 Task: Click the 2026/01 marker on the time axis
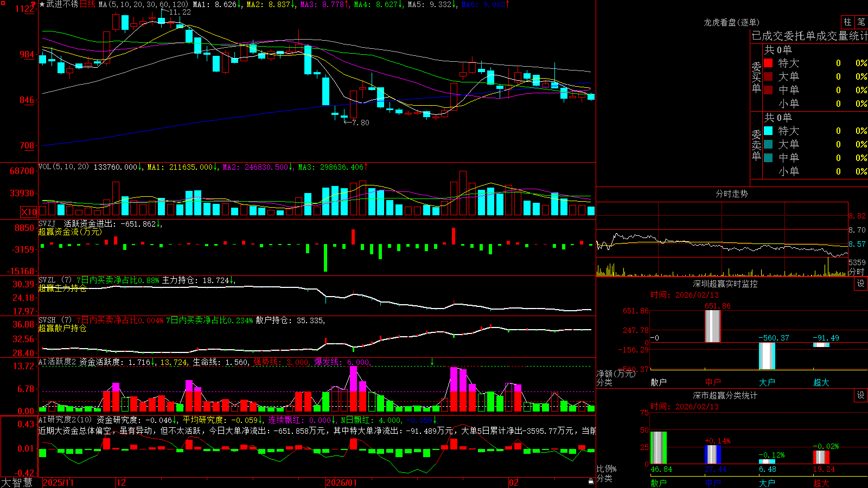(x=342, y=483)
